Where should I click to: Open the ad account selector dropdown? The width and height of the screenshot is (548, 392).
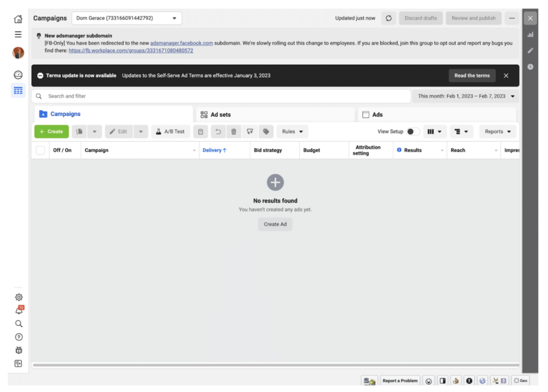[126, 18]
